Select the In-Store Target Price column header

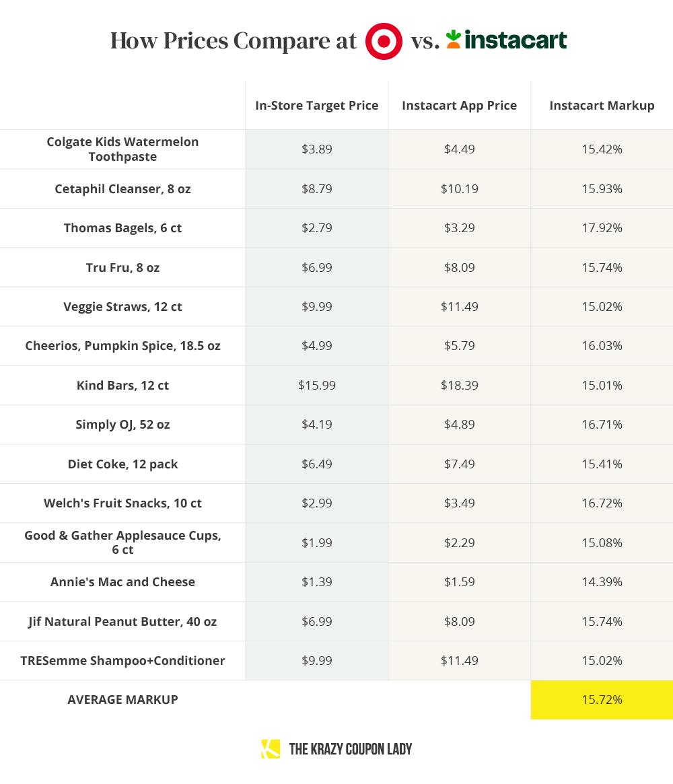pos(316,106)
